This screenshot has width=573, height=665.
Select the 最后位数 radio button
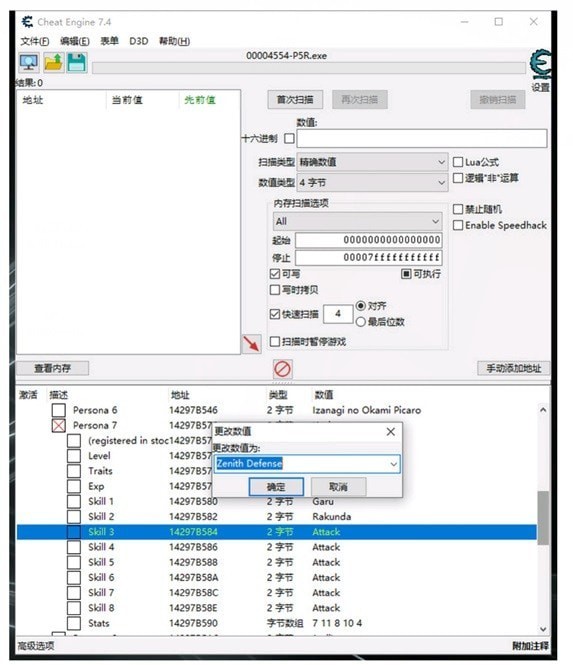pyautogui.click(x=361, y=322)
